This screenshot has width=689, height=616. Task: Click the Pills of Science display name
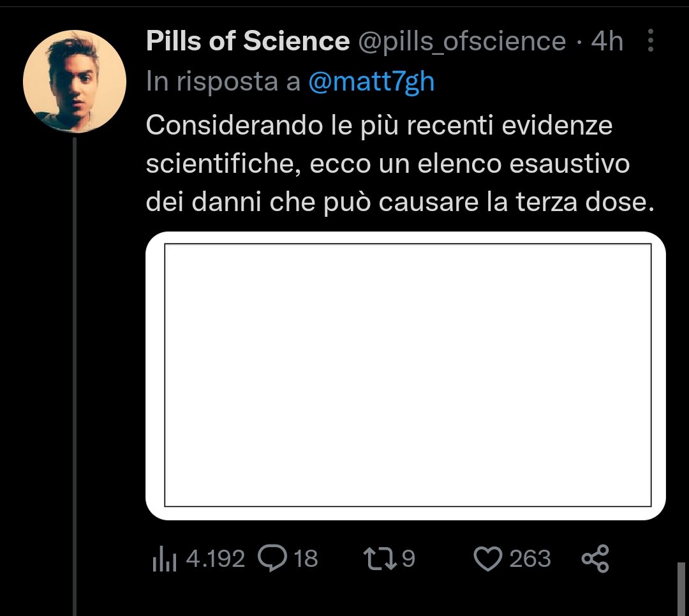click(x=248, y=42)
